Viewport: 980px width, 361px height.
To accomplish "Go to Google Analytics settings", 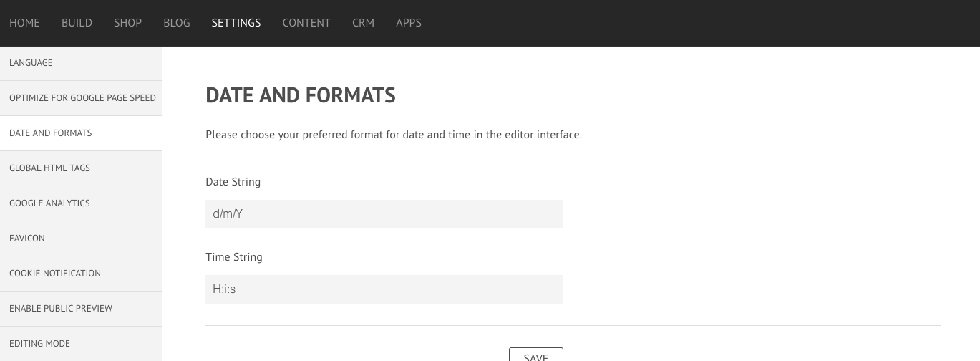I will [x=81, y=203].
